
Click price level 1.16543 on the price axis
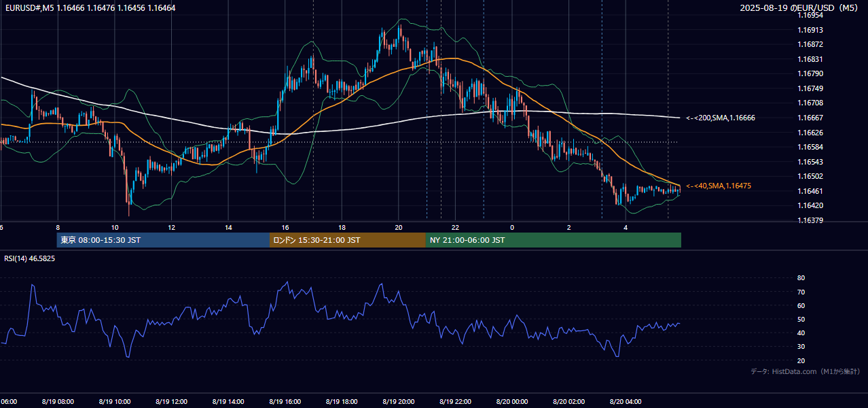(810, 162)
